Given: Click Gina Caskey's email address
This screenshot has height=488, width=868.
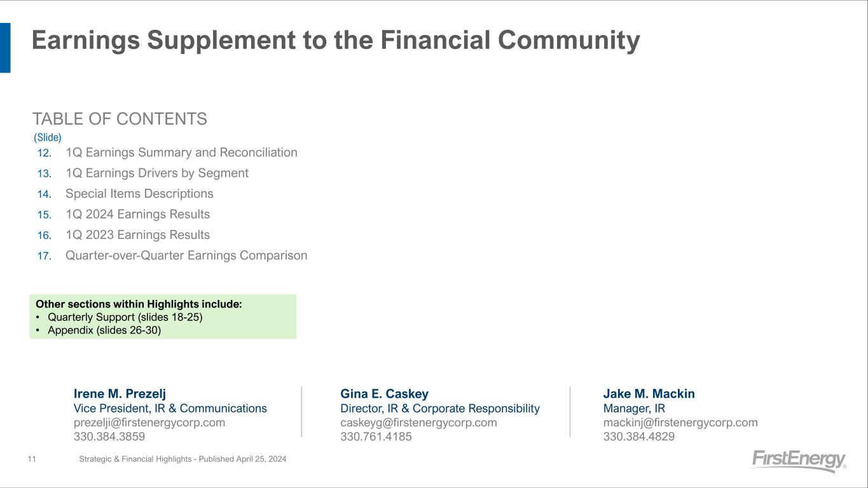Looking at the screenshot, I should [418, 423].
